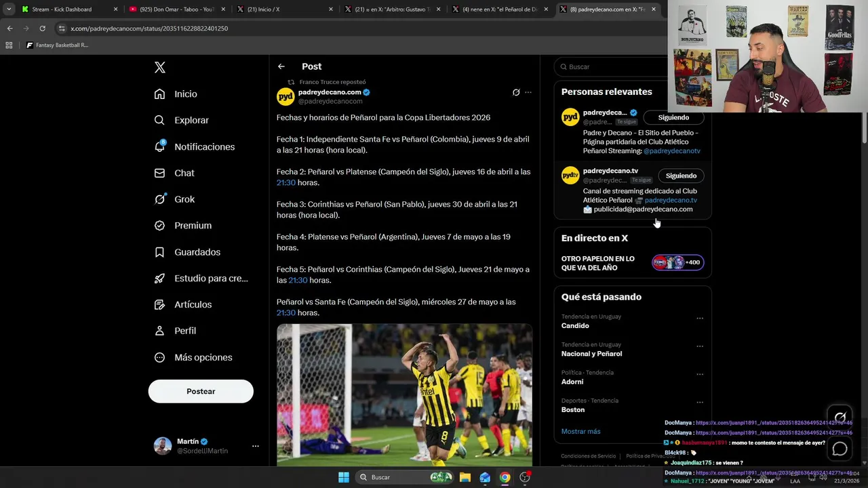868x488 pixels.
Task: Switch to Stream - Kick Dashboard tab
Action: [68, 9]
